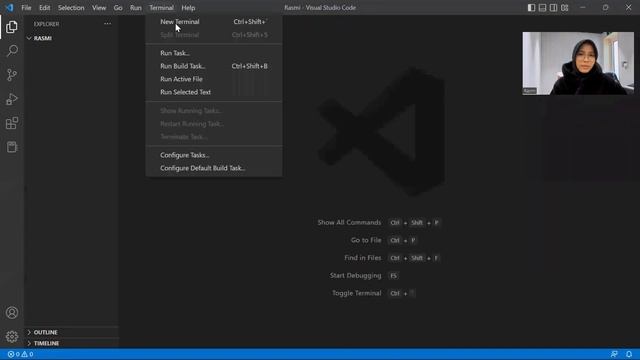Open the notifications bell in status bar
The image size is (640, 360).
(x=629, y=354)
